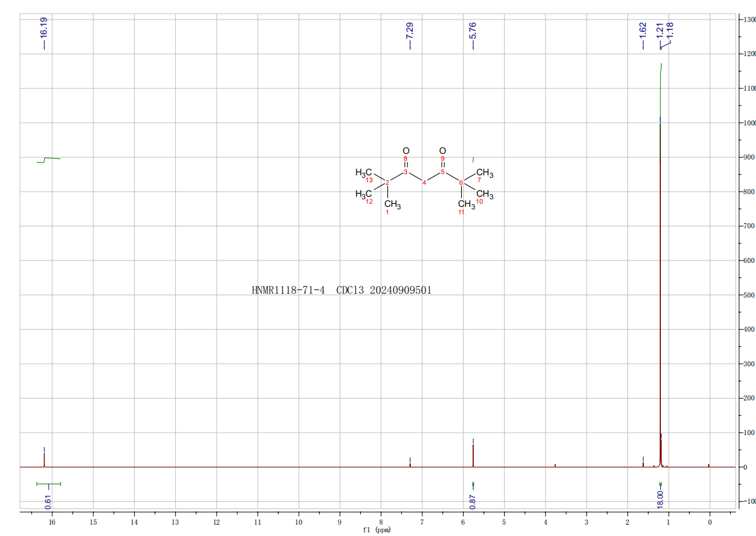Select the HNMR1118-71-4 CDCl3 title text

click(341, 291)
